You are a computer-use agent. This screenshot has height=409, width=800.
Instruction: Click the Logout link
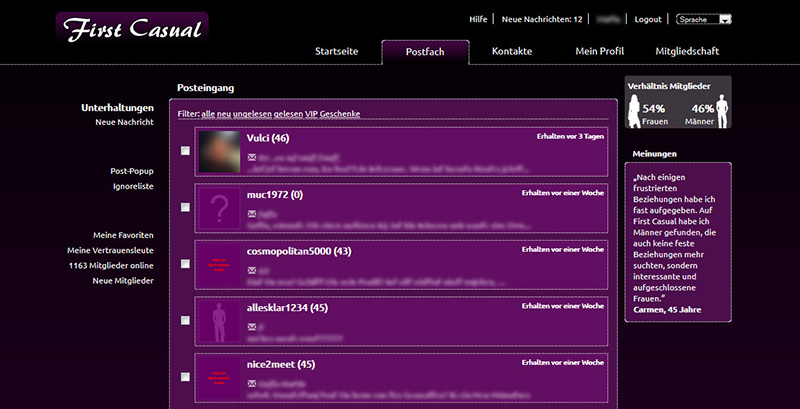[x=648, y=19]
